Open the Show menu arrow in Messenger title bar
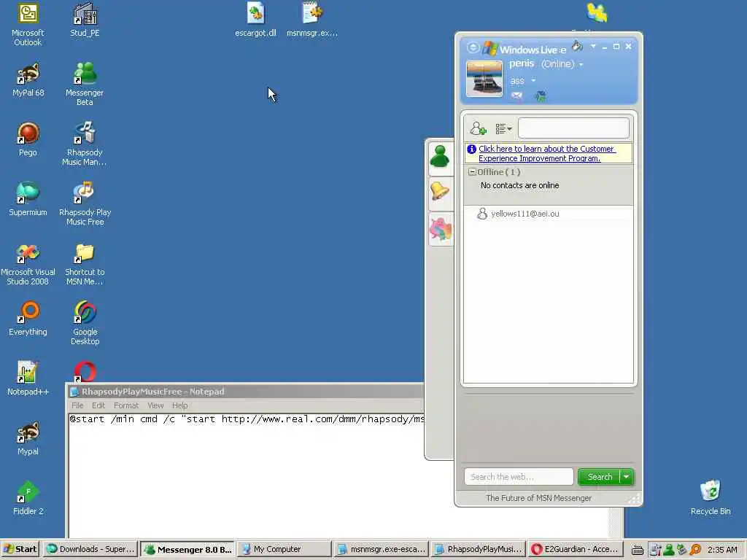Screen dimensions: 747x560 pos(593,46)
